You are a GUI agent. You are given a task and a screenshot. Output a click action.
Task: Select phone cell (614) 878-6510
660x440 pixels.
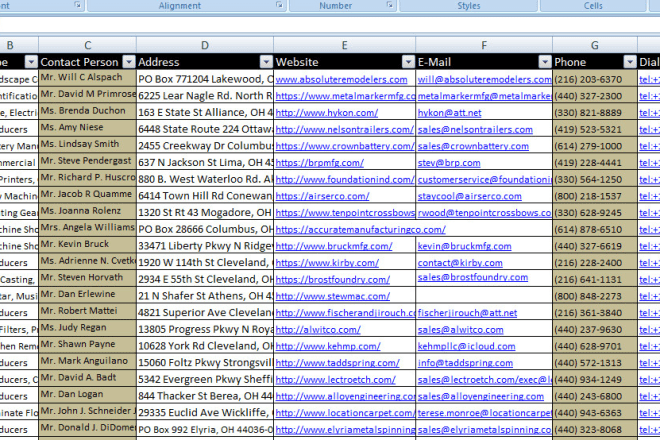pos(595,229)
